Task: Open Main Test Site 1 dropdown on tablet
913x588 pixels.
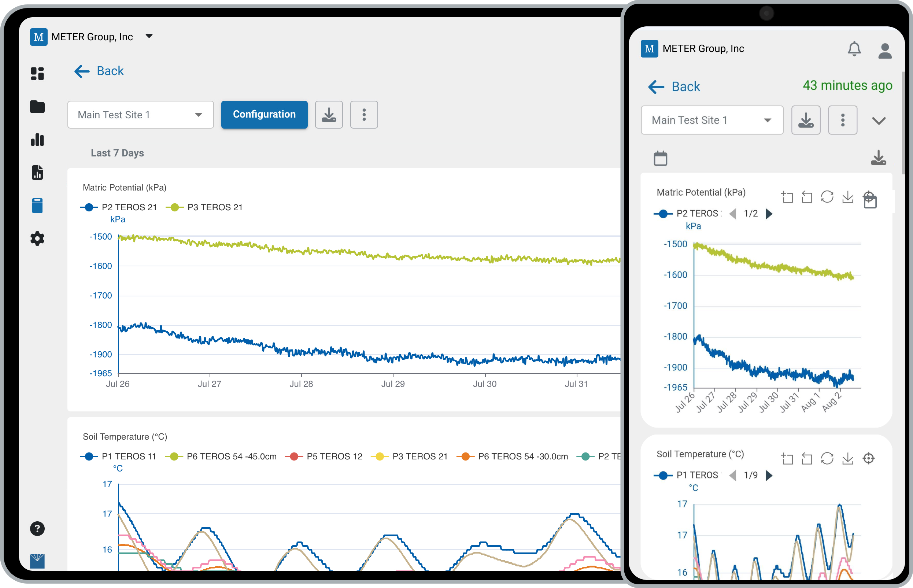Action: tap(140, 115)
